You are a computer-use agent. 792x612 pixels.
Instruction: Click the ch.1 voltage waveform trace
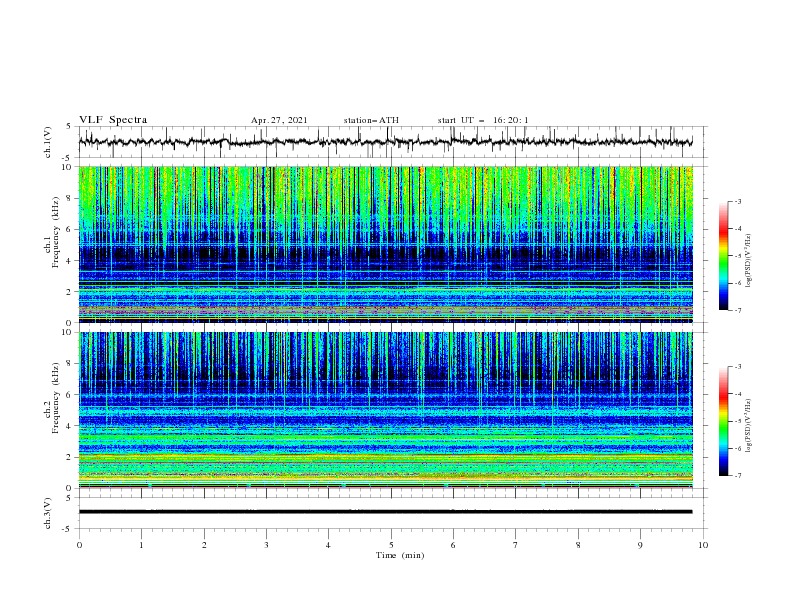(x=386, y=142)
